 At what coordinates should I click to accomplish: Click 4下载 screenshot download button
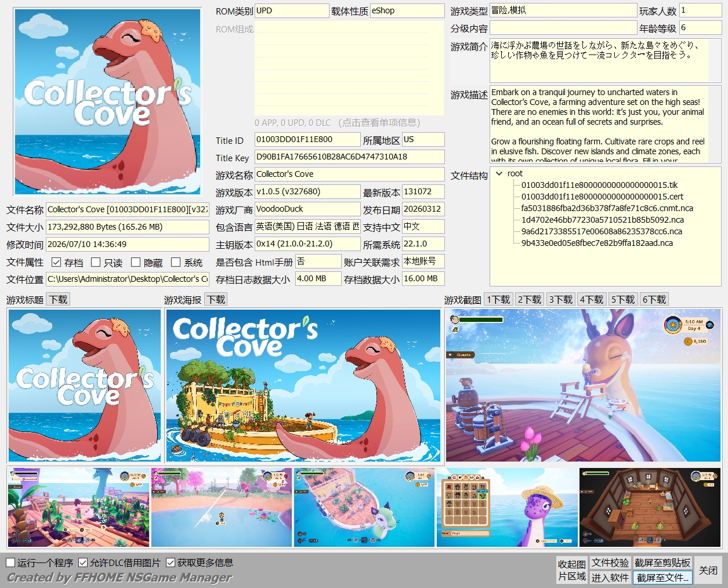tap(592, 300)
